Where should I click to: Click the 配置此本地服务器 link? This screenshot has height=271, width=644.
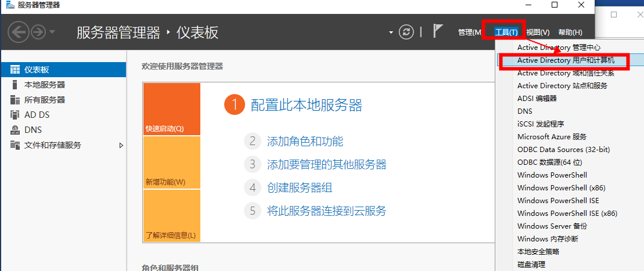tap(307, 105)
